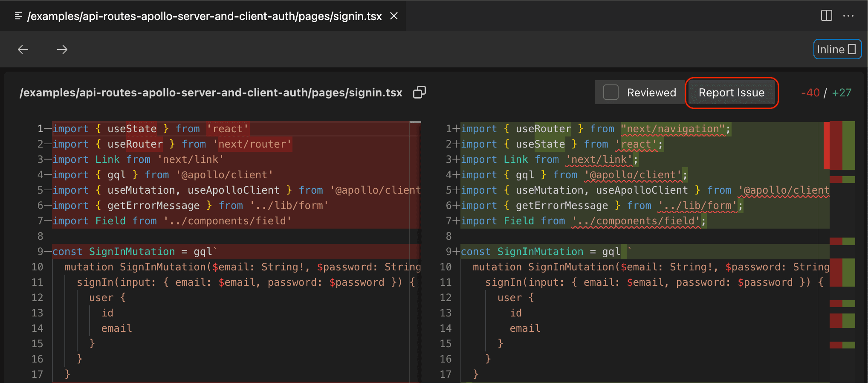Click the forward arrow navigation icon
This screenshot has width=868, height=383.
[x=62, y=49]
